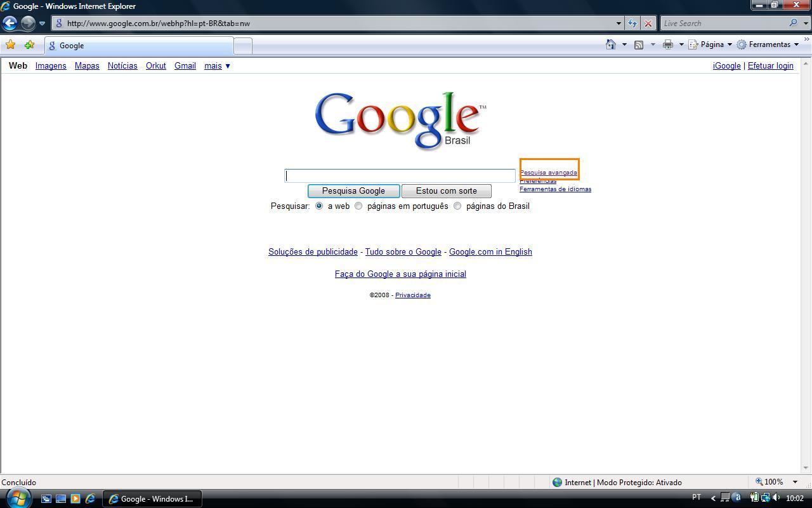Launch Windows Media Player from quick launch
This screenshot has width=812, height=508.
pyautogui.click(x=75, y=498)
